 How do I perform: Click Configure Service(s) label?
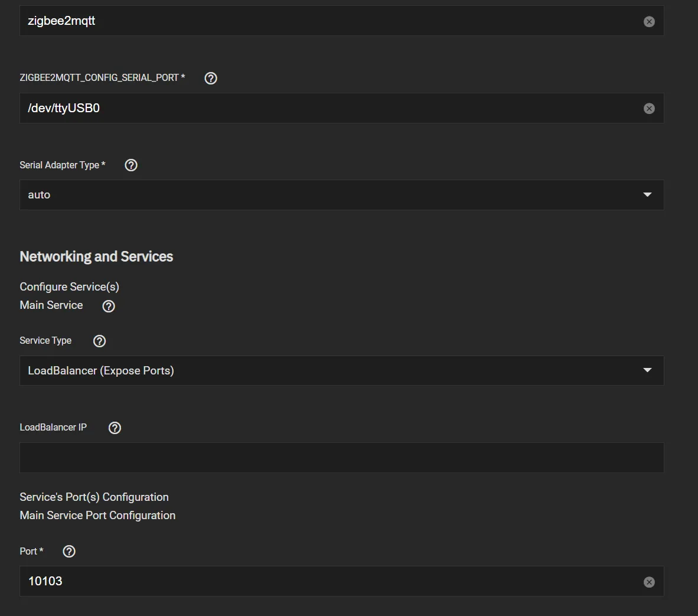coord(69,286)
